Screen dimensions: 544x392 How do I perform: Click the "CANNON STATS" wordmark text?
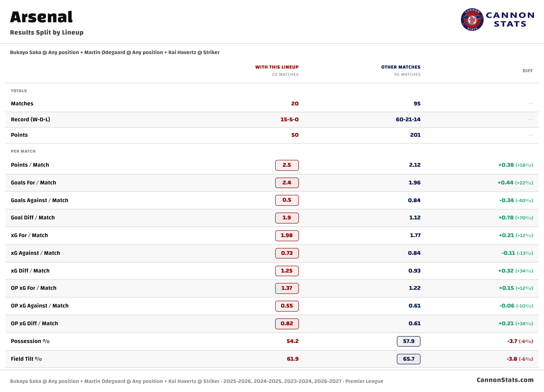(x=510, y=20)
